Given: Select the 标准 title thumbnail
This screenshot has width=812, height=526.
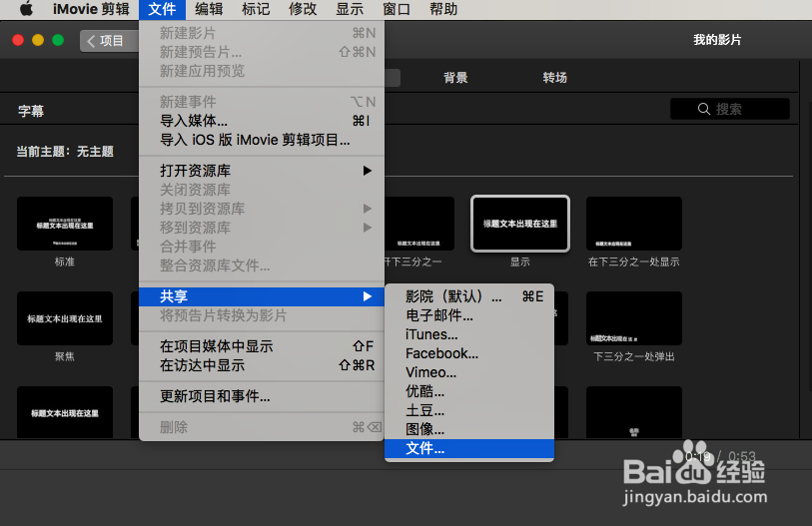Looking at the screenshot, I should tap(65, 224).
